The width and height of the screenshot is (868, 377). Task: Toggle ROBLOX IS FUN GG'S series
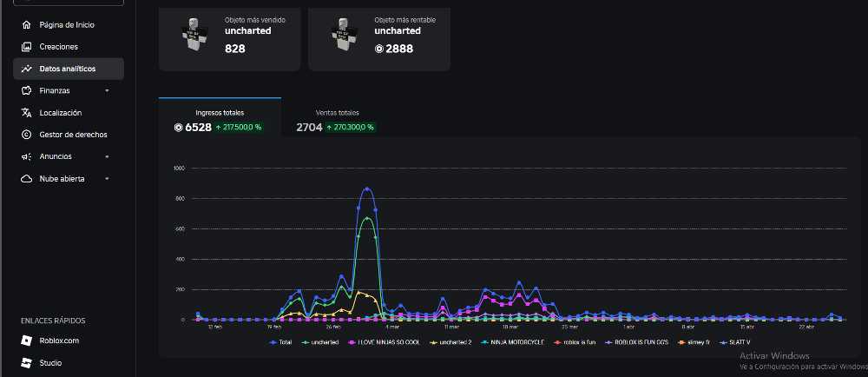pyautogui.click(x=637, y=342)
